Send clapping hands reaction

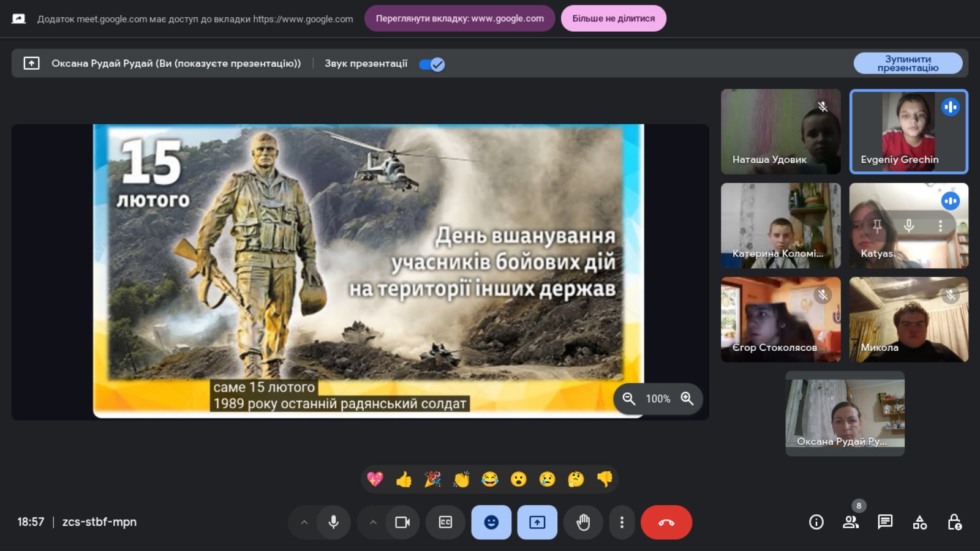[461, 479]
